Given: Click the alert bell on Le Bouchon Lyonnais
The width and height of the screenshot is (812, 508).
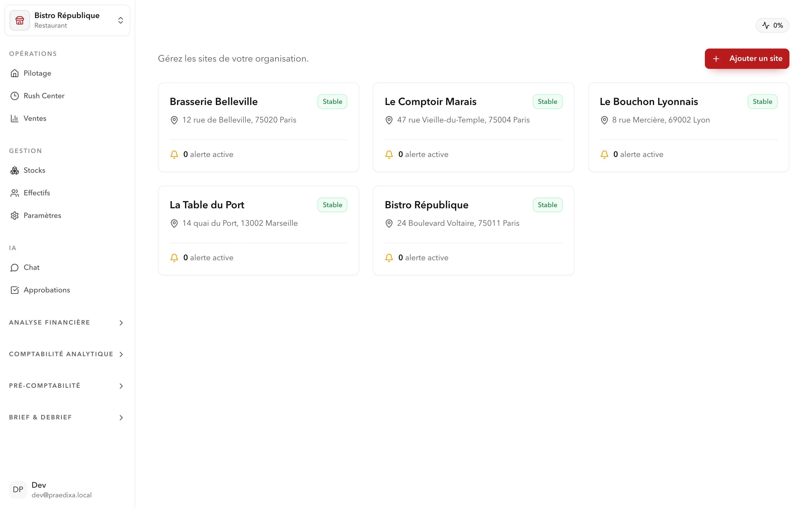Looking at the screenshot, I should 604,154.
